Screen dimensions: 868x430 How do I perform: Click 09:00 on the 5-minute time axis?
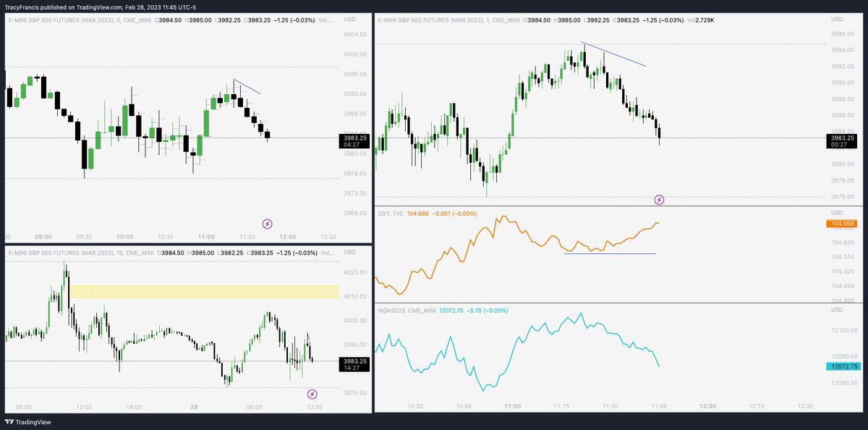43,237
